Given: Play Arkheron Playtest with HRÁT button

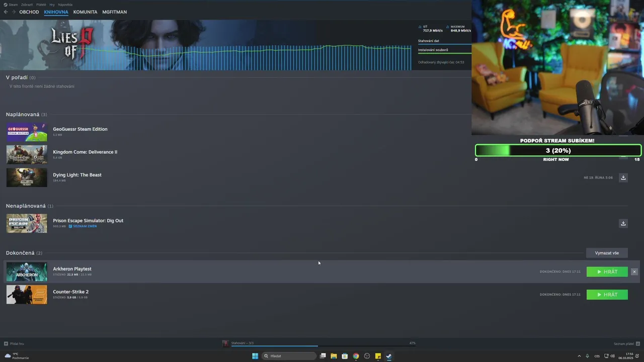Looking at the screenshot, I should tap(607, 271).
